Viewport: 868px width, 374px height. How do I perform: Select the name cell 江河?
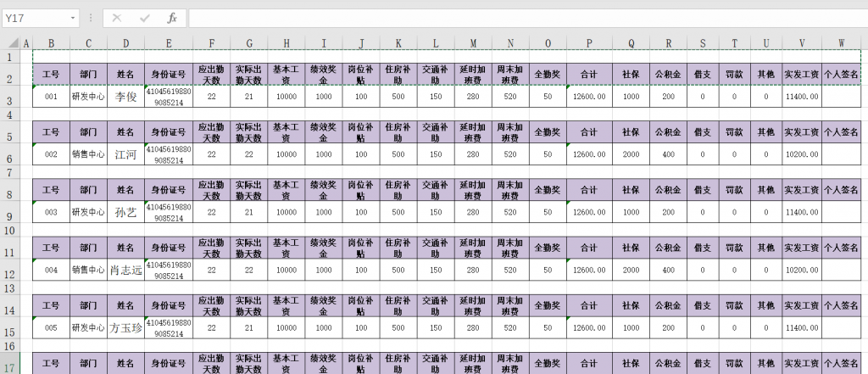pyautogui.click(x=125, y=154)
